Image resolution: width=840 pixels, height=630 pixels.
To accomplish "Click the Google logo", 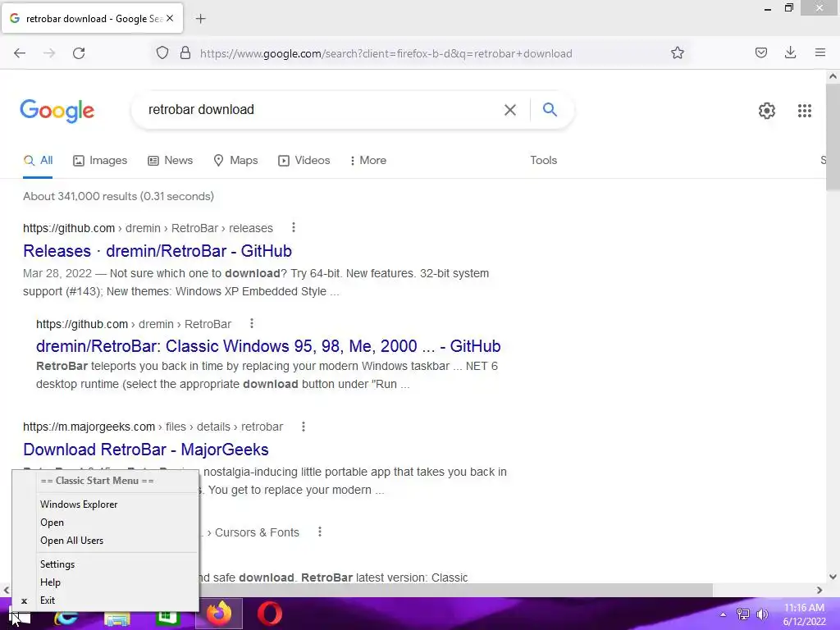I will pyautogui.click(x=57, y=111).
